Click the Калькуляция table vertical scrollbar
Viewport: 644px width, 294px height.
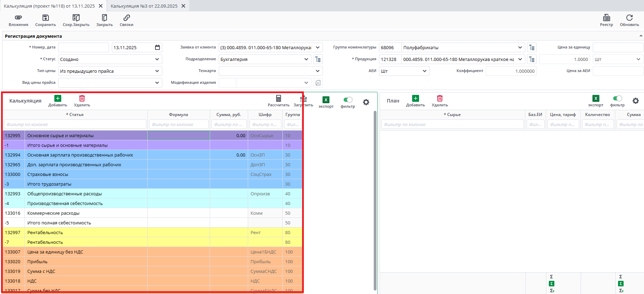375,200
